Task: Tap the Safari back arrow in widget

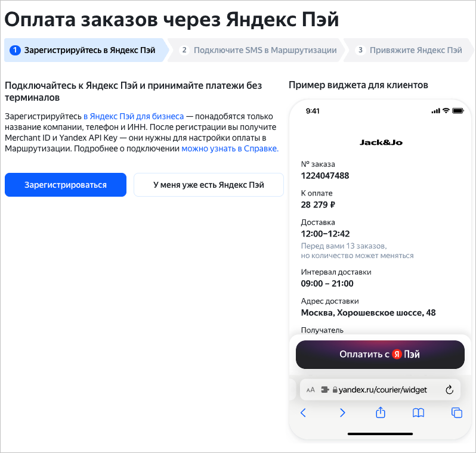Action: [303, 412]
